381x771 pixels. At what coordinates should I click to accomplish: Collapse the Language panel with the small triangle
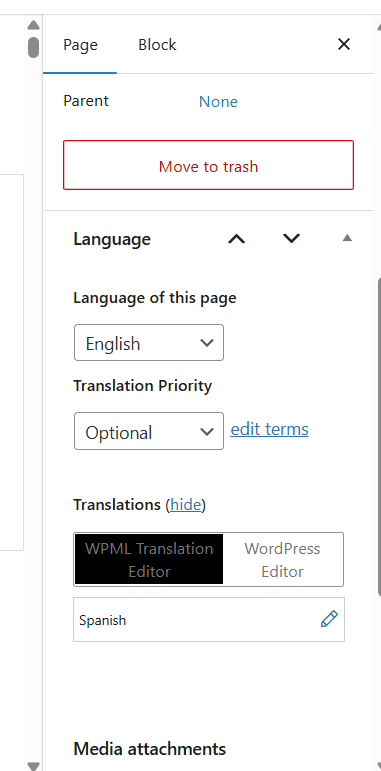pos(348,238)
